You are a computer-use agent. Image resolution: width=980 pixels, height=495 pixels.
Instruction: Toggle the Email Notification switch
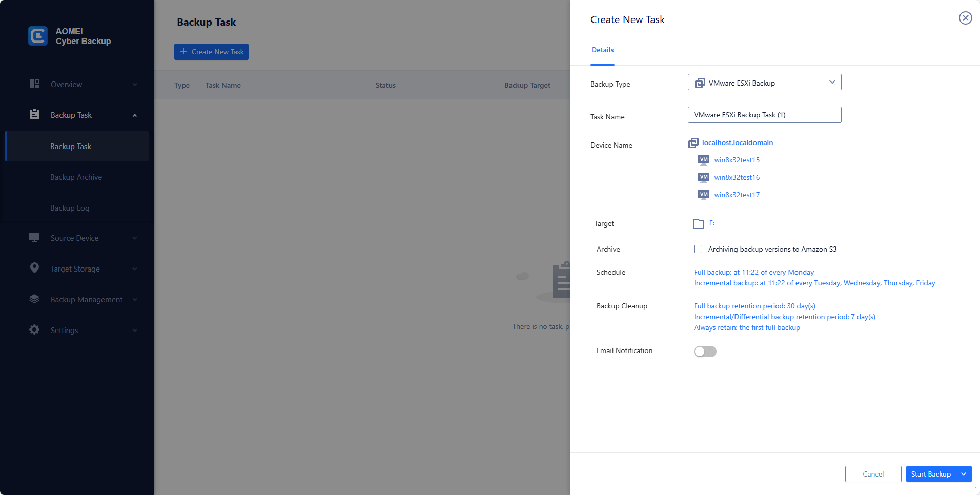click(x=705, y=352)
